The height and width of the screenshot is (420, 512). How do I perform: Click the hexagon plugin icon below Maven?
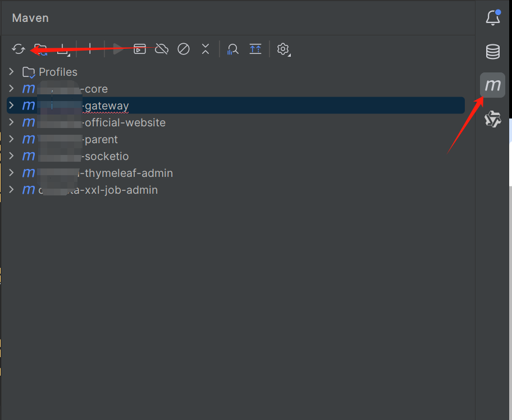[x=492, y=119]
